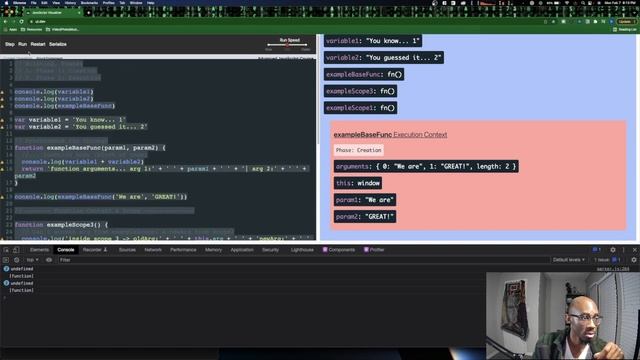Image resolution: width=640 pixels, height=360 pixels.
Task: Click the Run button
Action: point(22,44)
